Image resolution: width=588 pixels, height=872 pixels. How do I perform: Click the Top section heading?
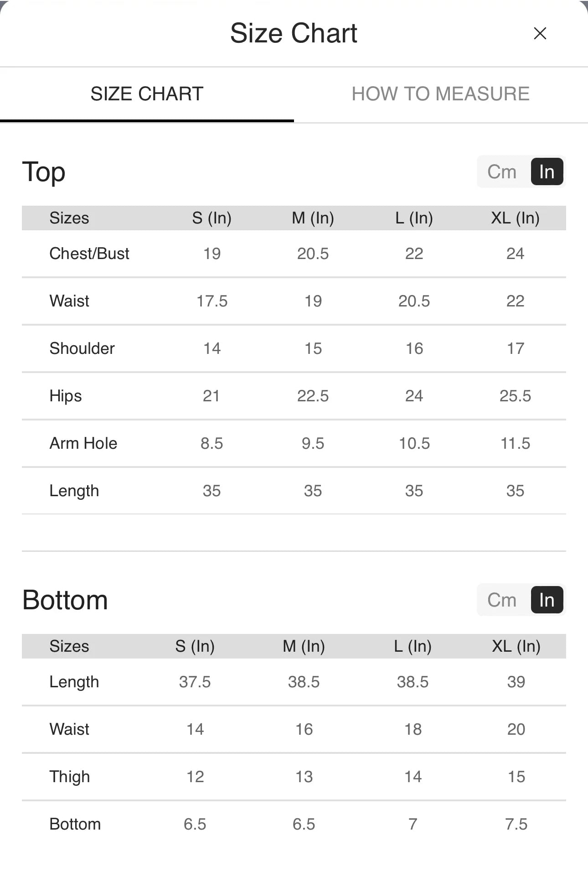[x=44, y=172]
